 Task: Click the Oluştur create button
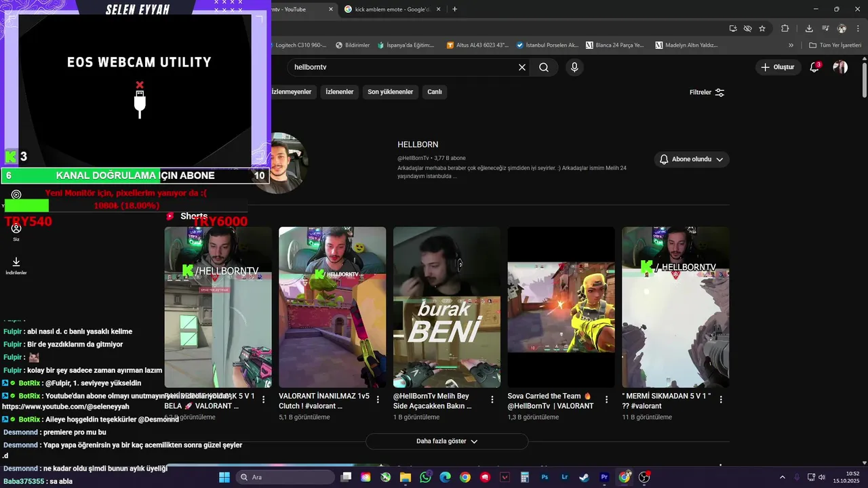pos(777,67)
